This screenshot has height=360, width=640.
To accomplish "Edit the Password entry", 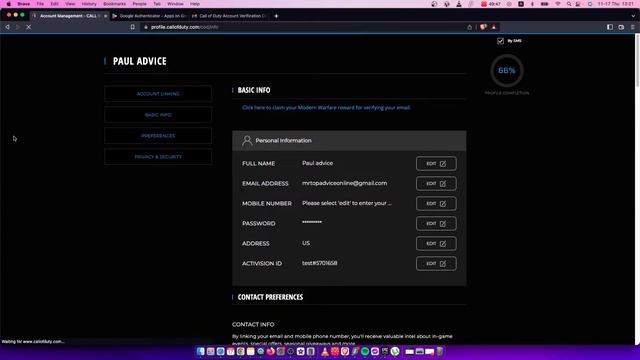I will [436, 224].
